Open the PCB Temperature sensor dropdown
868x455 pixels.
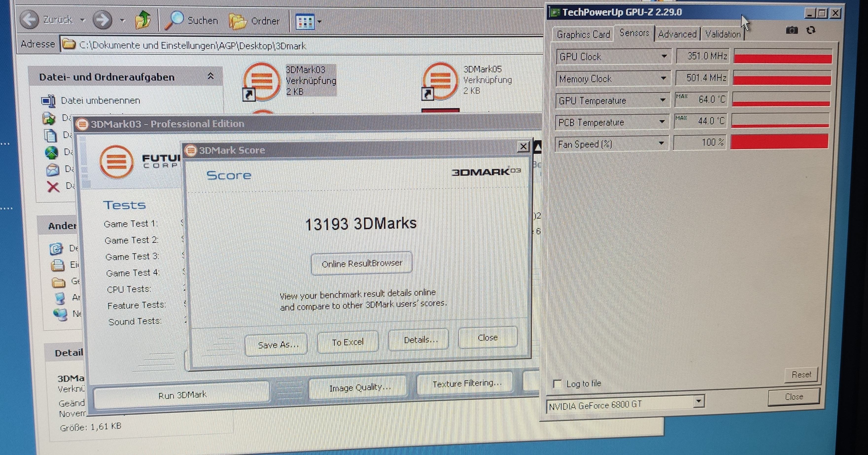662,122
